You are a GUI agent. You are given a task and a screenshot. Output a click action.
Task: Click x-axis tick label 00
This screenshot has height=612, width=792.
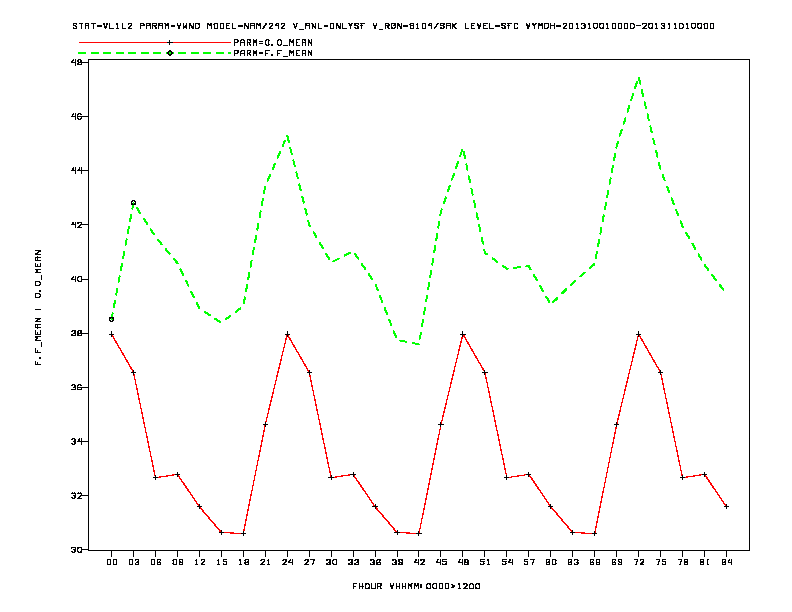click(112, 562)
